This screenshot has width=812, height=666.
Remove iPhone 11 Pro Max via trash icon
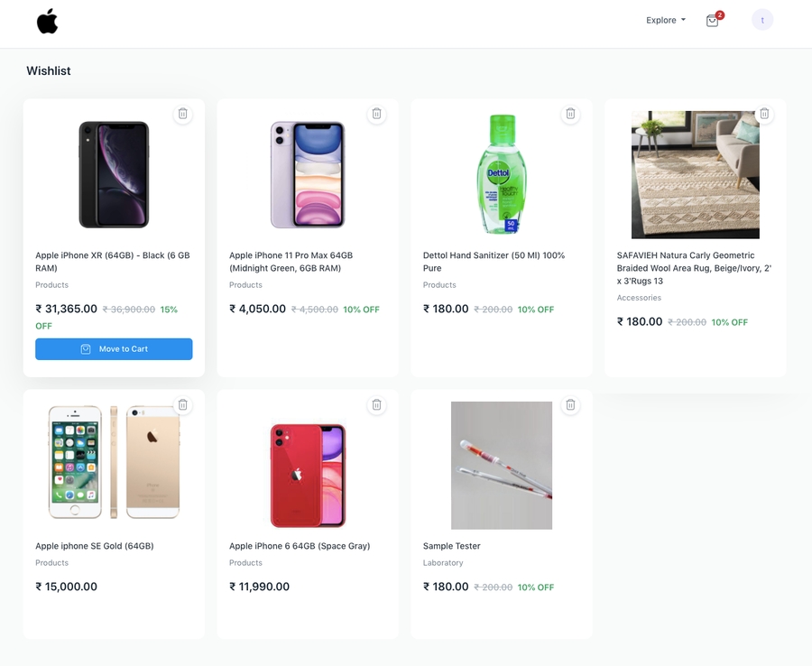pos(377,114)
